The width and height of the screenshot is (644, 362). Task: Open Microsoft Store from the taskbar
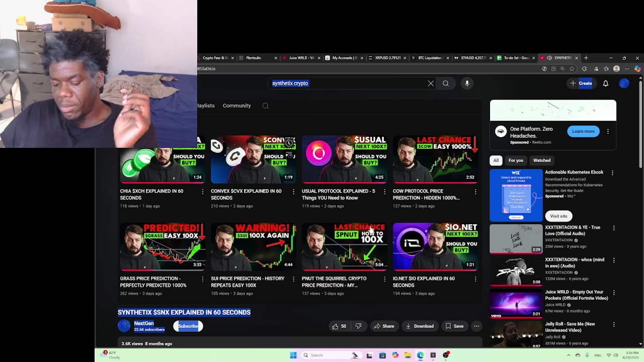[x=382, y=355]
